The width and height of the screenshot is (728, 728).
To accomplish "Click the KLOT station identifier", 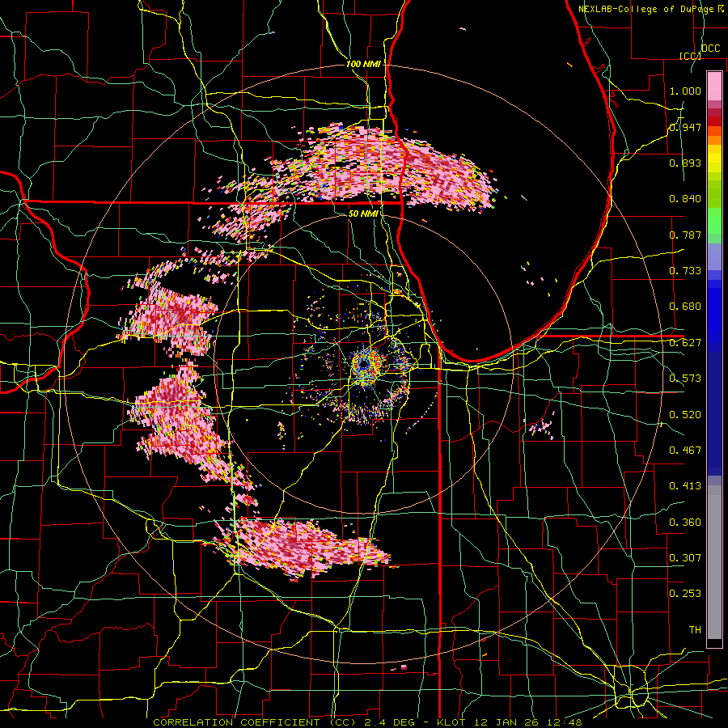I will point(453,722).
